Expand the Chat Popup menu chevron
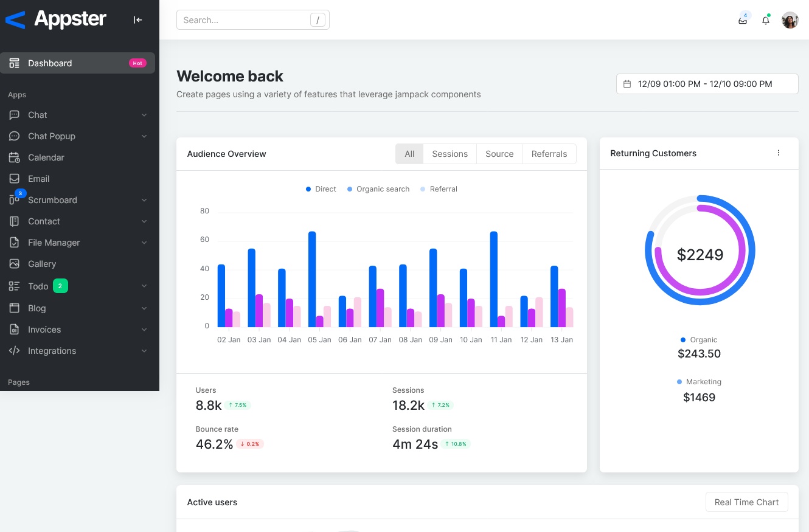Screen dimensions: 809x532 point(144,136)
